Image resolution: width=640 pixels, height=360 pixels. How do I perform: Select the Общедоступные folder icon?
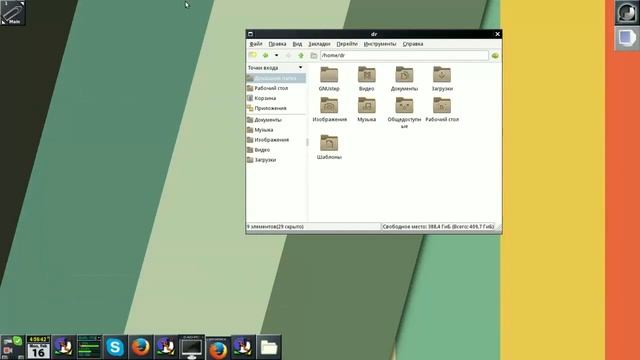point(404,106)
